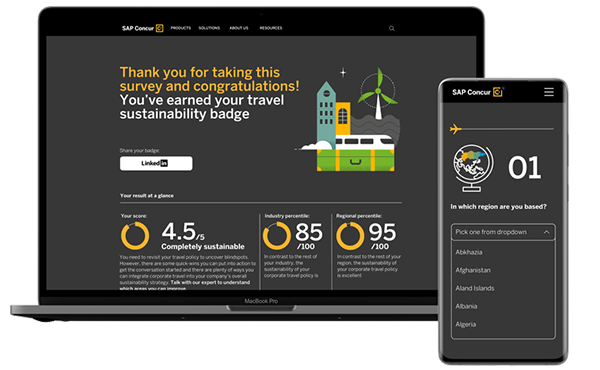
Task: Share badge via the LinkedIn button
Action: click(x=156, y=163)
